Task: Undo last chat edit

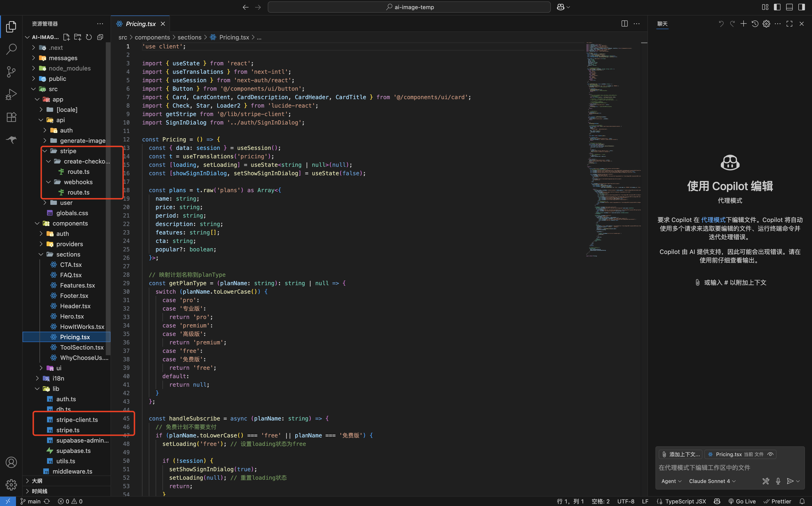Action: tap(721, 24)
